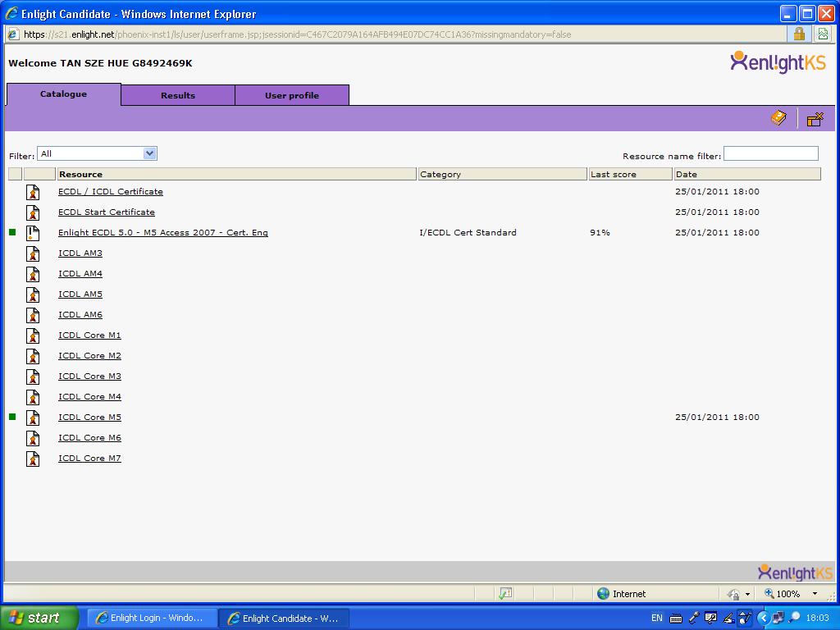Open the ICDL AM4 link
This screenshot has width=840, height=630.
pyautogui.click(x=80, y=274)
